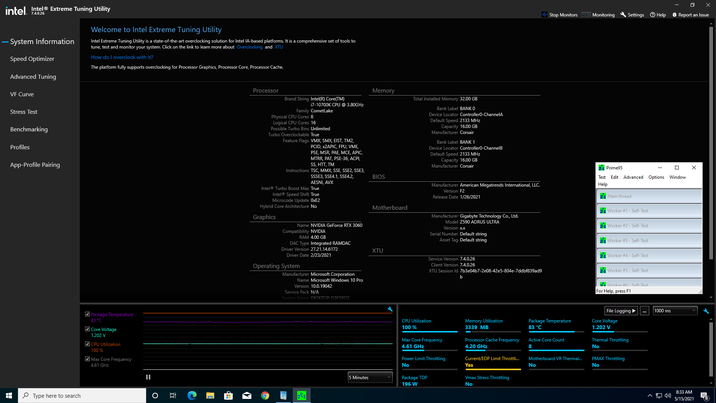This screenshot has height=403, width=716.
Task: Click the Max Core Frequency 4.61 GHz tile
Action: coord(429,343)
